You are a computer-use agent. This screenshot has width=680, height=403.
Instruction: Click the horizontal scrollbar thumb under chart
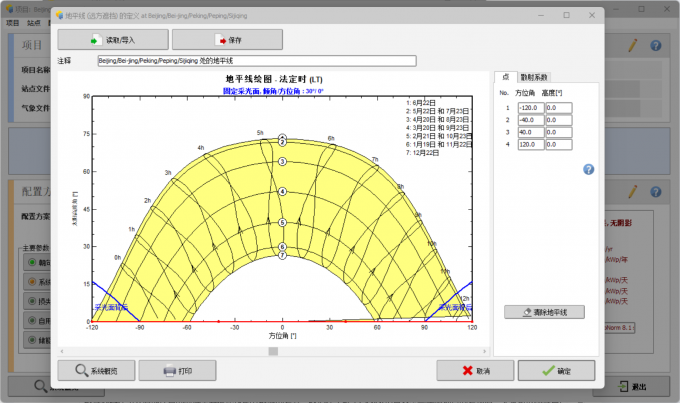pyautogui.click(x=273, y=351)
